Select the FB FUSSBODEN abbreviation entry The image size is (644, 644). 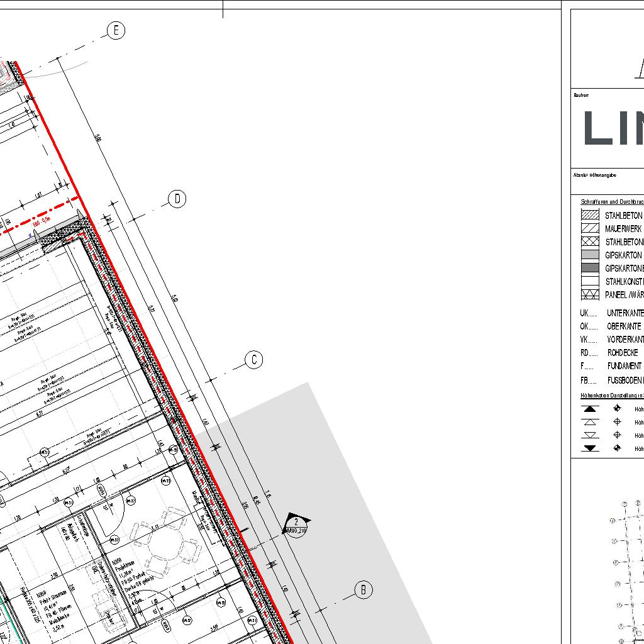coord(611,380)
